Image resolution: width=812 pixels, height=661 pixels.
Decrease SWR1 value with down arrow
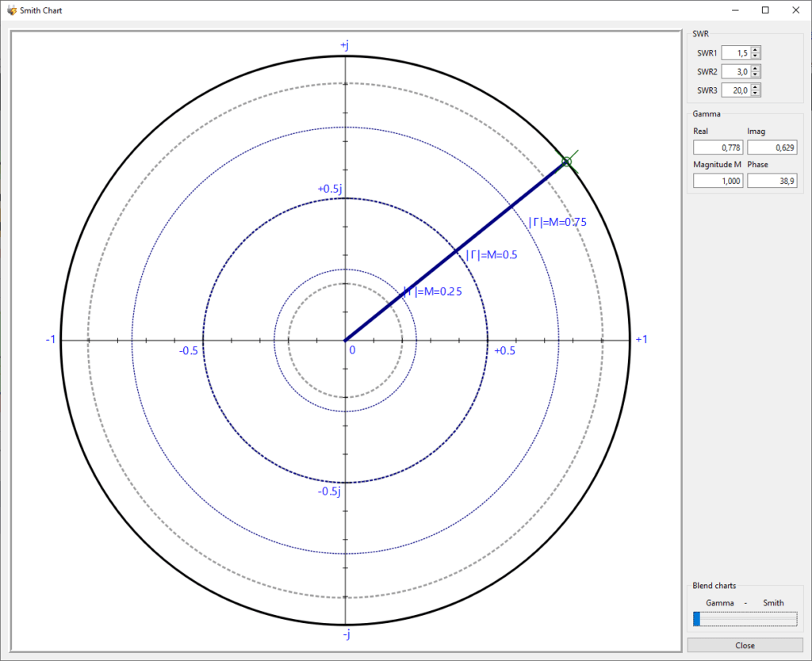pyautogui.click(x=755, y=56)
